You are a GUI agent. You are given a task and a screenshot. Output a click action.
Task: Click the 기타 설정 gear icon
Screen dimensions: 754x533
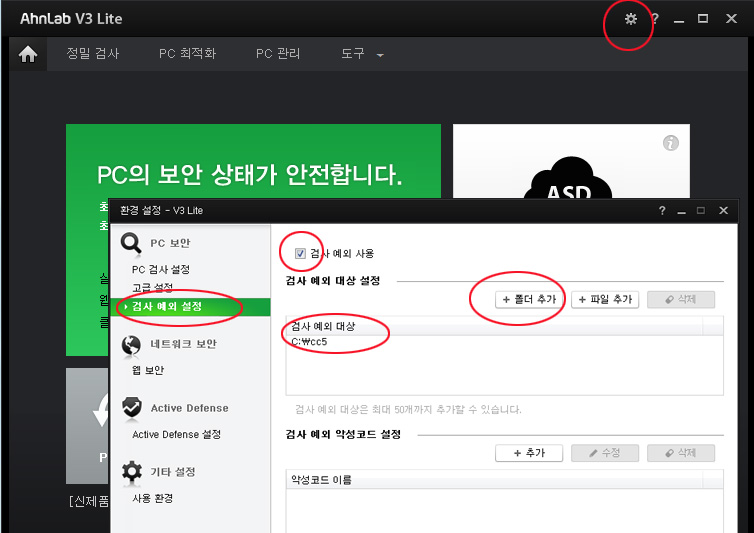[131, 471]
